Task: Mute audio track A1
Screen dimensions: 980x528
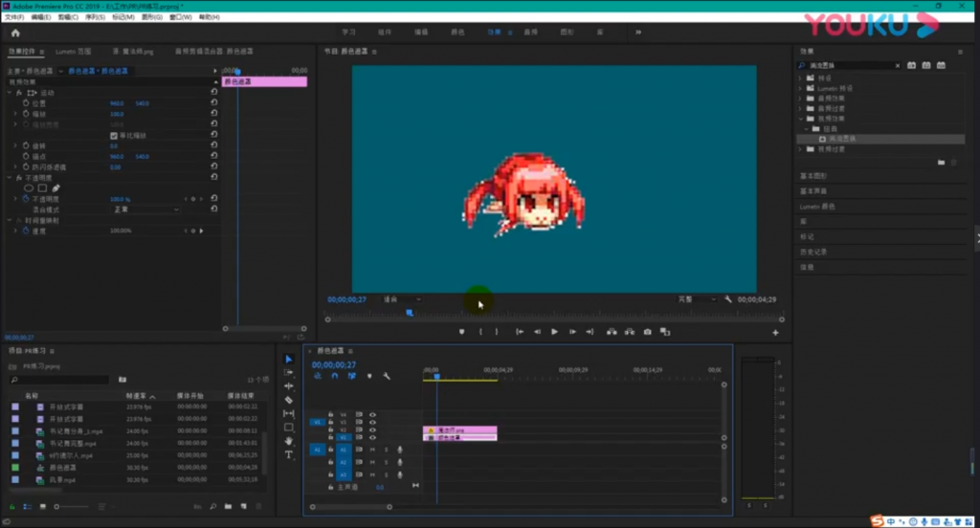Action: [x=372, y=450]
